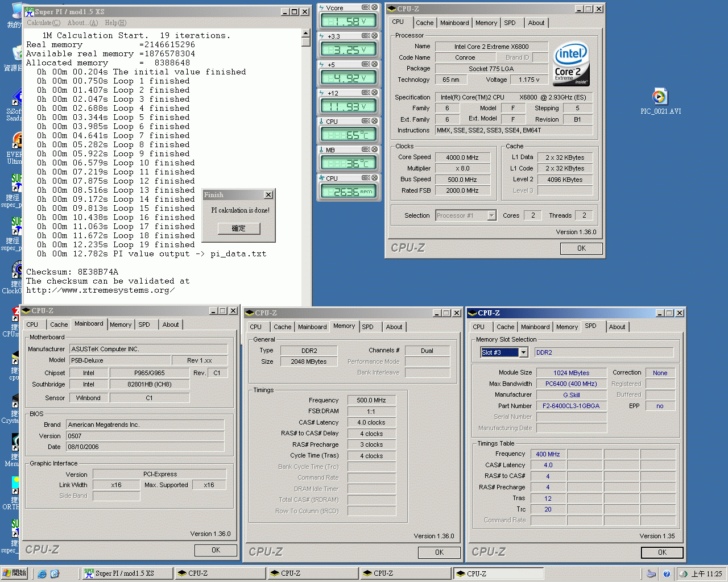Click the 2636 RPM fan speed display
The image size is (728, 582).
coord(349,192)
